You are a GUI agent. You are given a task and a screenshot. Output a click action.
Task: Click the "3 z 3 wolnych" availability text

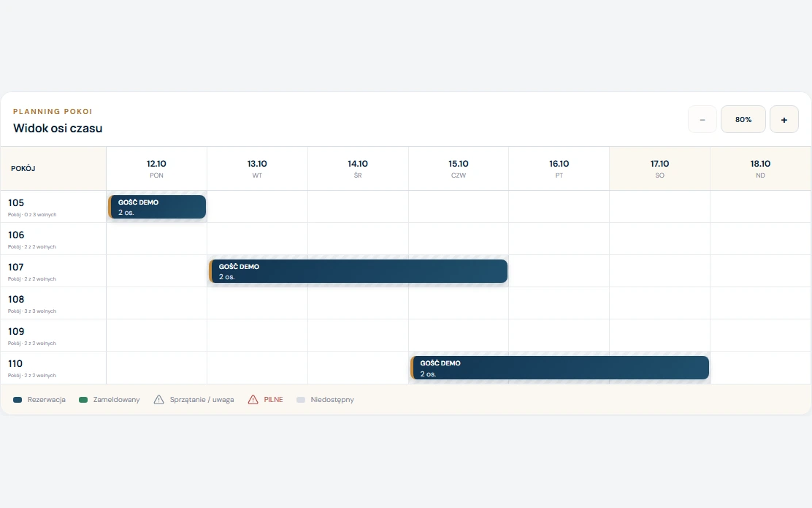coord(40,311)
